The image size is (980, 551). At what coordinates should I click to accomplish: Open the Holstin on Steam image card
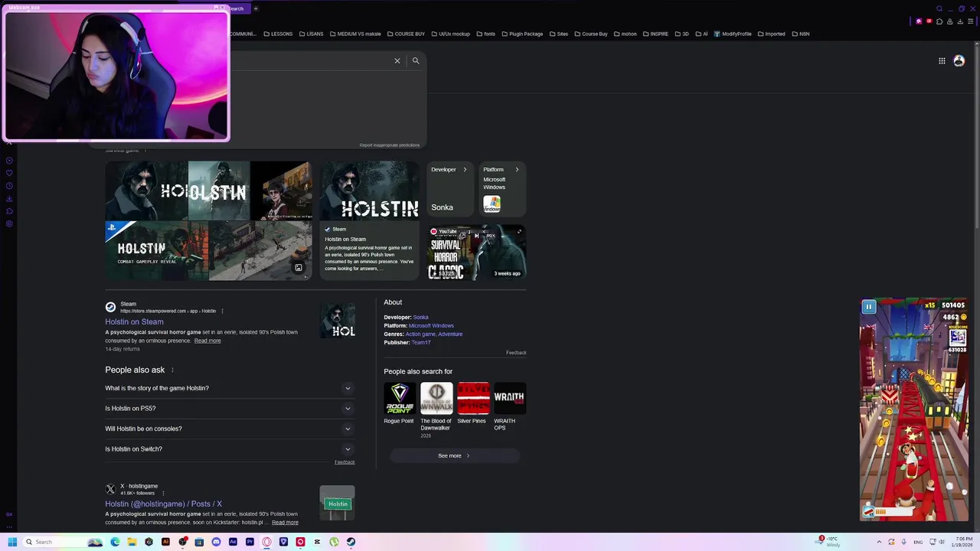pos(369,220)
